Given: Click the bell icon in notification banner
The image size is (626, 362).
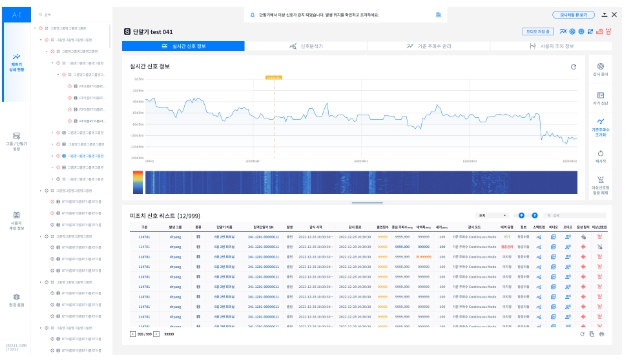Looking at the screenshot, I should pos(252,15).
